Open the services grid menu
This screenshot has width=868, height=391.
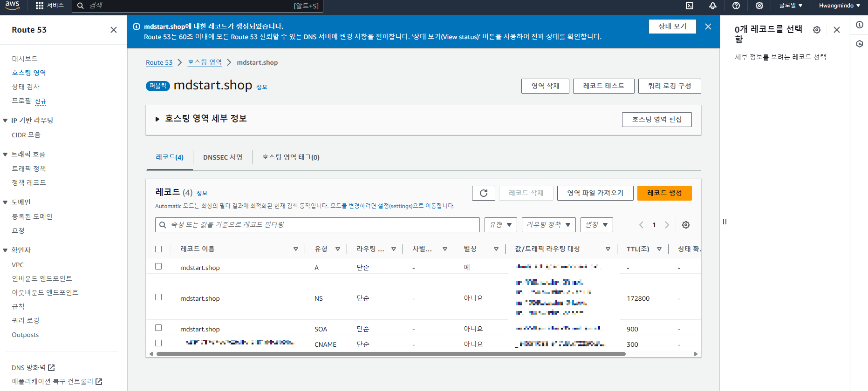tap(49, 6)
